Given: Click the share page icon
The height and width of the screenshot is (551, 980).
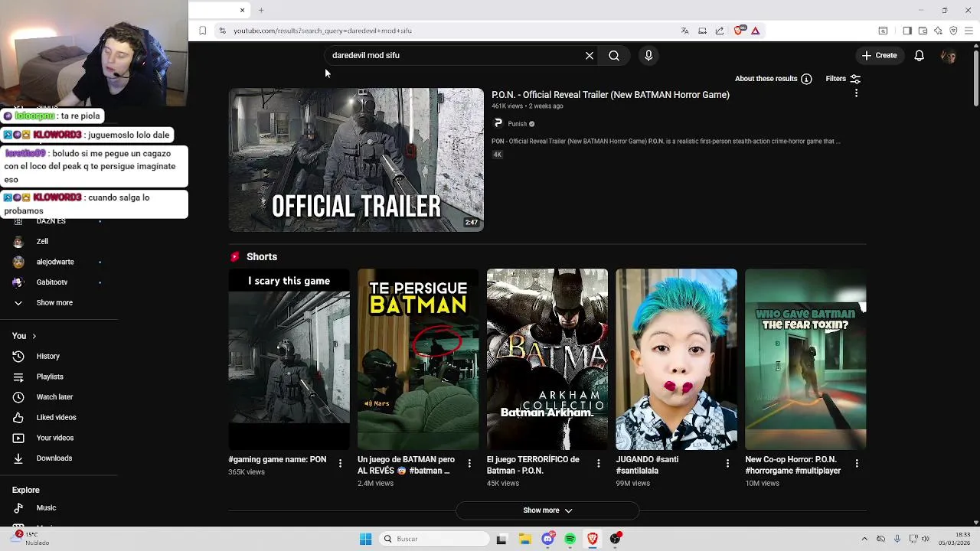Looking at the screenshot, I should (720, 31).
